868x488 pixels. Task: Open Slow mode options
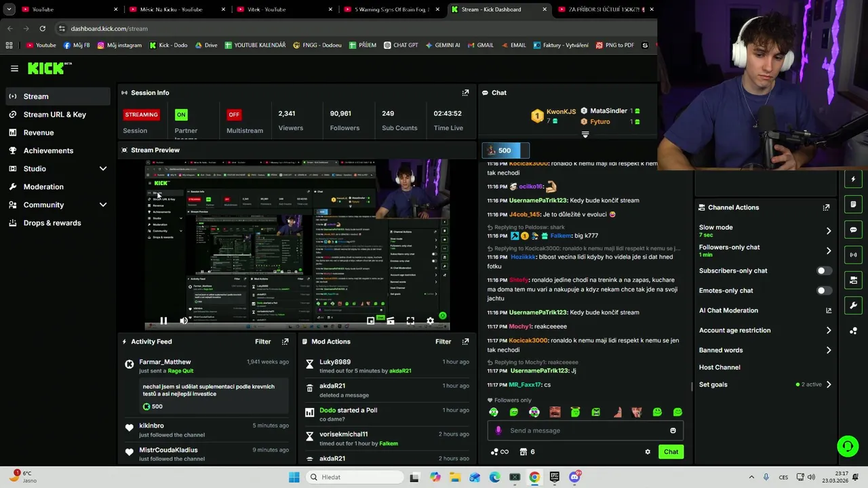[x=765, y=230]
